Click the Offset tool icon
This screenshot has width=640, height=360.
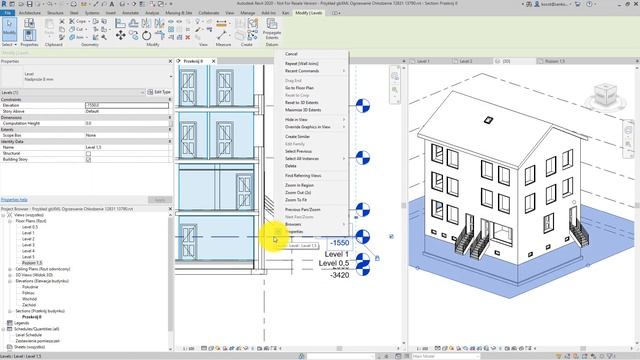(x=133, y=23)
